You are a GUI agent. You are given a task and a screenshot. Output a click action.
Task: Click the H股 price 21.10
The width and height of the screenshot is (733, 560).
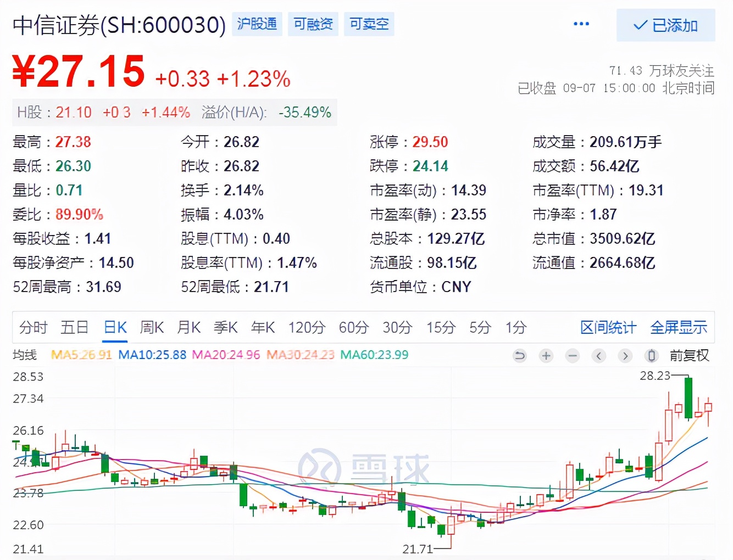74,113
